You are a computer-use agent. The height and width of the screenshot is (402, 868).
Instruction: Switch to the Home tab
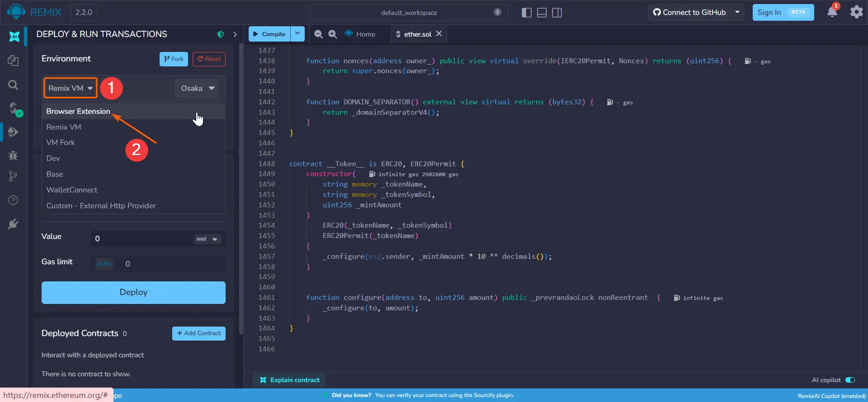[360, 34]
